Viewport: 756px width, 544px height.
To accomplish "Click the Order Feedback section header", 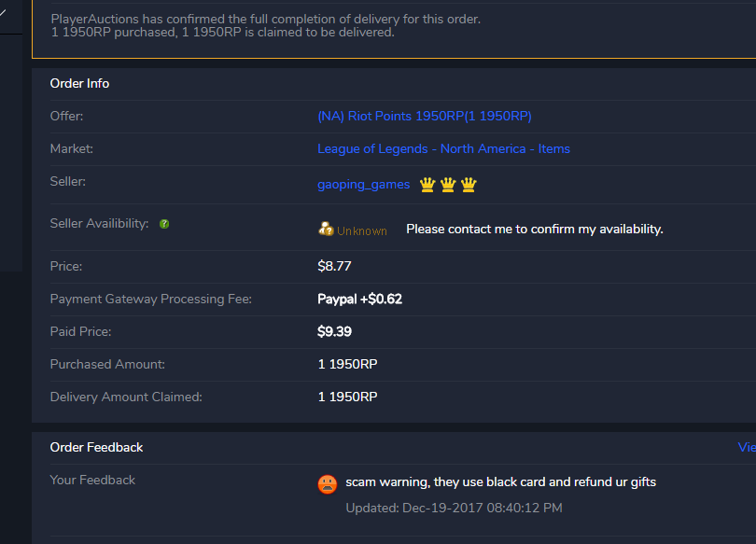I will 96,447.
